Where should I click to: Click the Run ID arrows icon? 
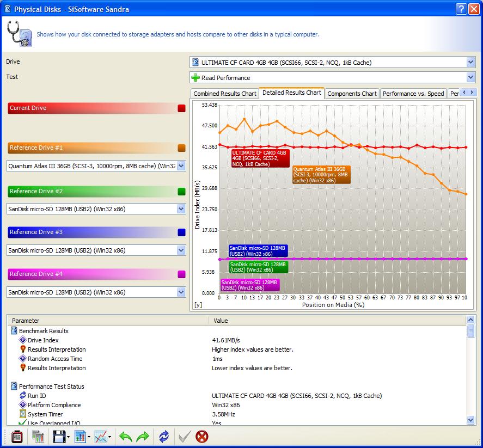pyautogui.click(x=23, y=395)
